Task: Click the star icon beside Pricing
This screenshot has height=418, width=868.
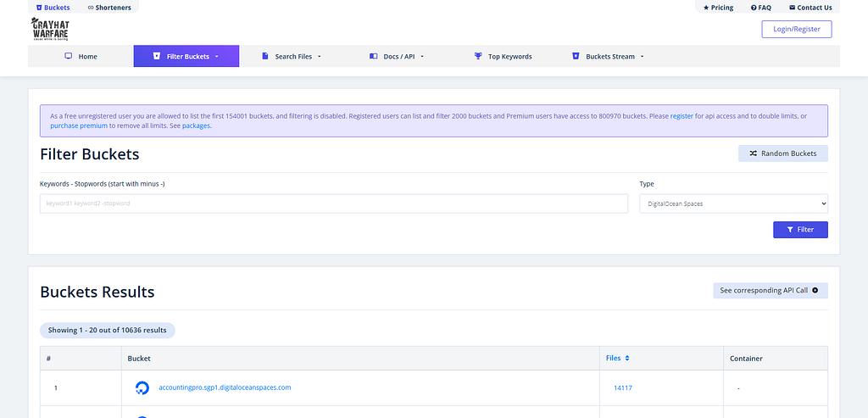Action: coord(706,8)
